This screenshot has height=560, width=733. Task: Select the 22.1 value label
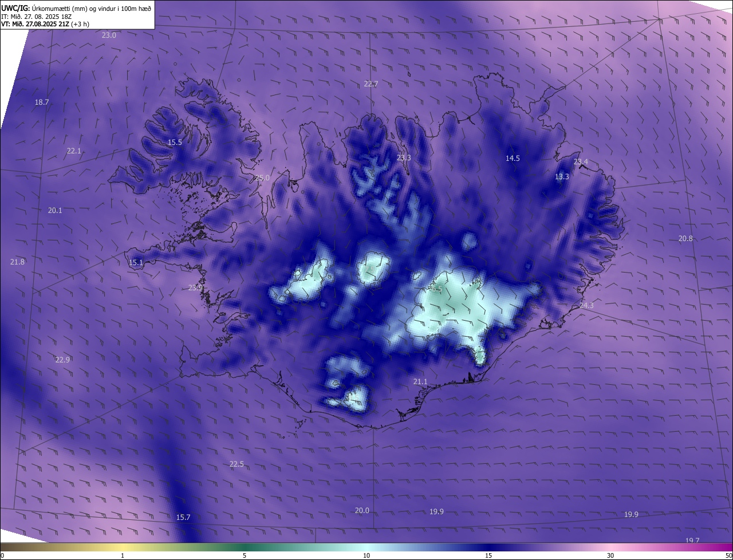pyautogui.click(x=74, y=151)
